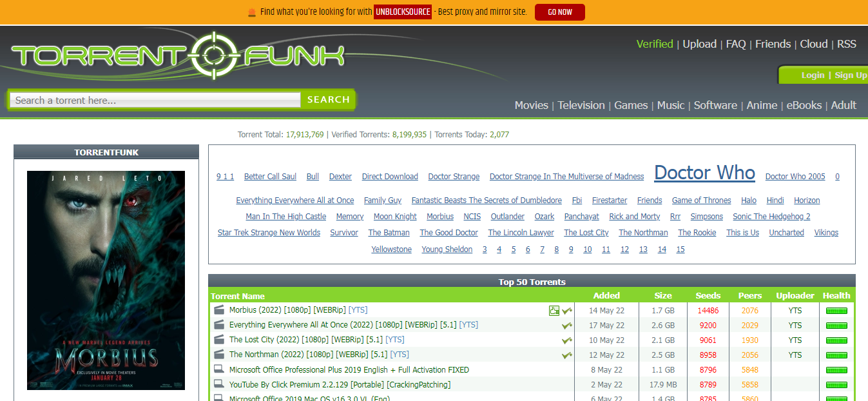The image size is (868, 401).
Task: Click the image preview icon on the Morbius row
Action: [x=554, y=311]
